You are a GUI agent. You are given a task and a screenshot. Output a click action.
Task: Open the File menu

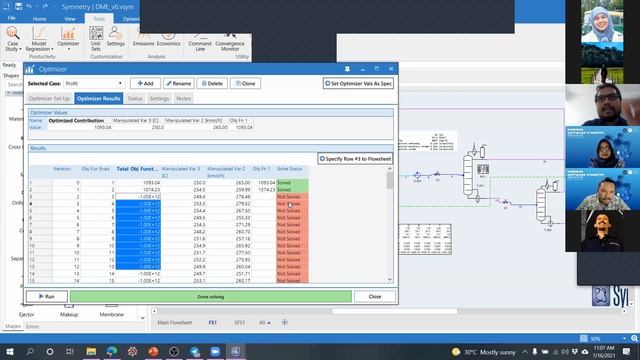11,19
